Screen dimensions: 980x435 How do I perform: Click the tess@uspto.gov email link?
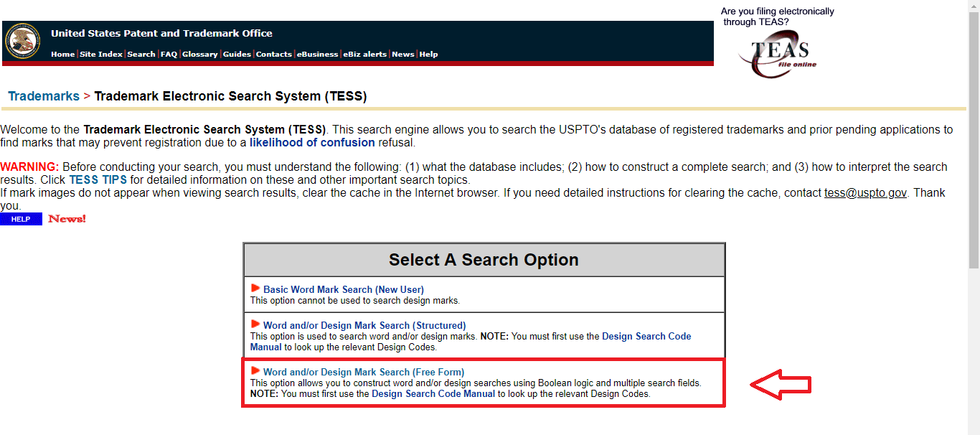[865, 193]
